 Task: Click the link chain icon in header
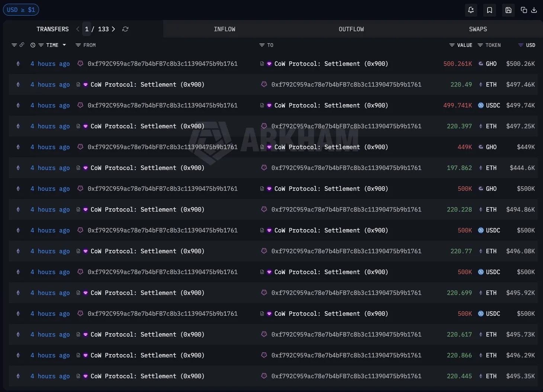click(x=22, y=45)
